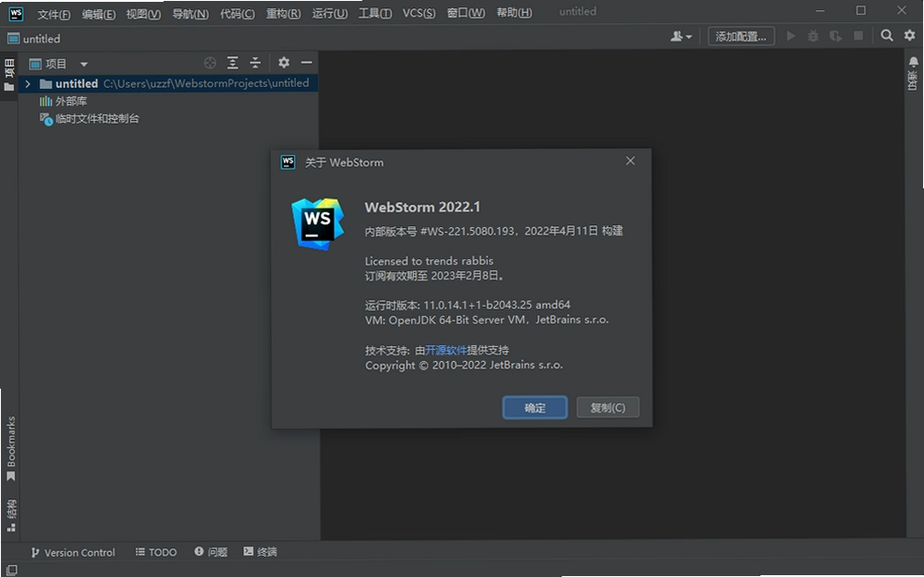Click the large WebStorm logo in About dialog
This screenshot has width=924, height=577.
coord(318,224)
